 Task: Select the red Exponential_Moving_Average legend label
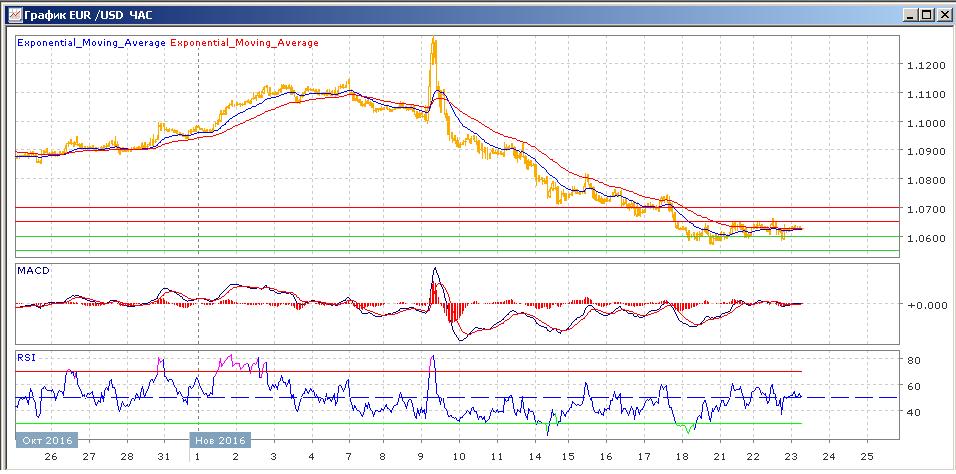coord(246,43)
